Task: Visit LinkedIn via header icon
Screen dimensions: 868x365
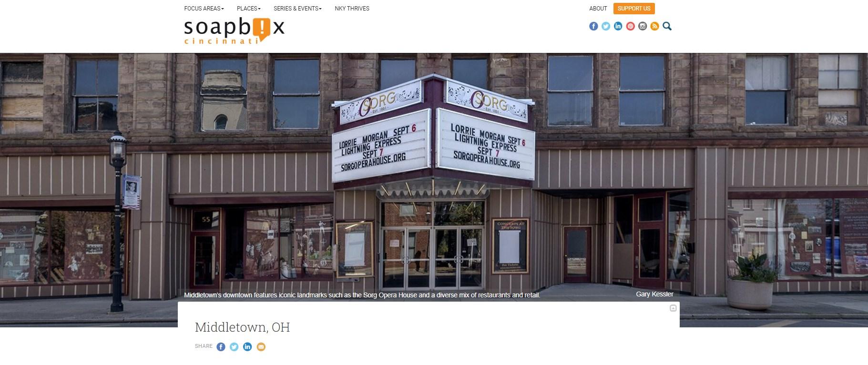Action: 618,26
